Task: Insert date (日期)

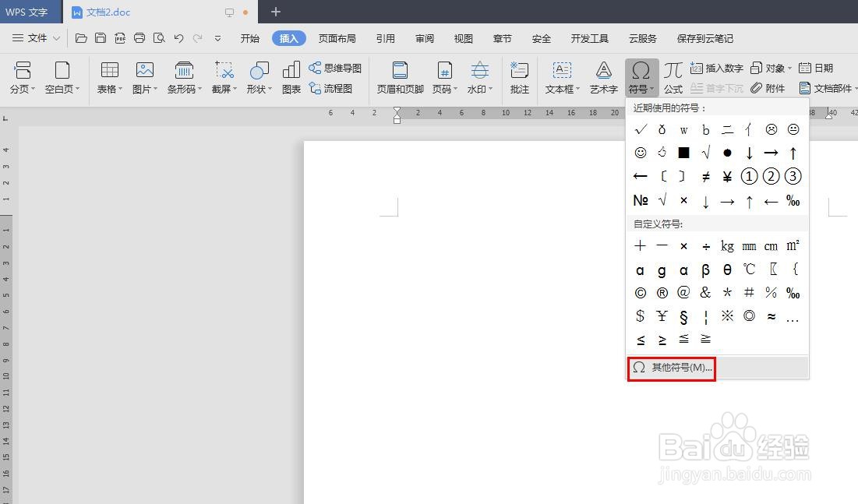Action: [x=816, y=68]
